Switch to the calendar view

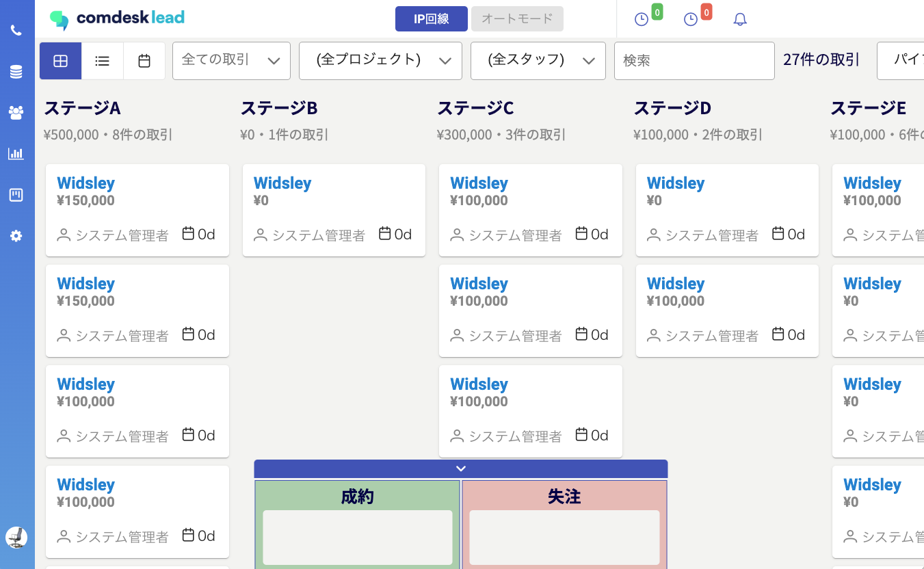coord(144,61)
